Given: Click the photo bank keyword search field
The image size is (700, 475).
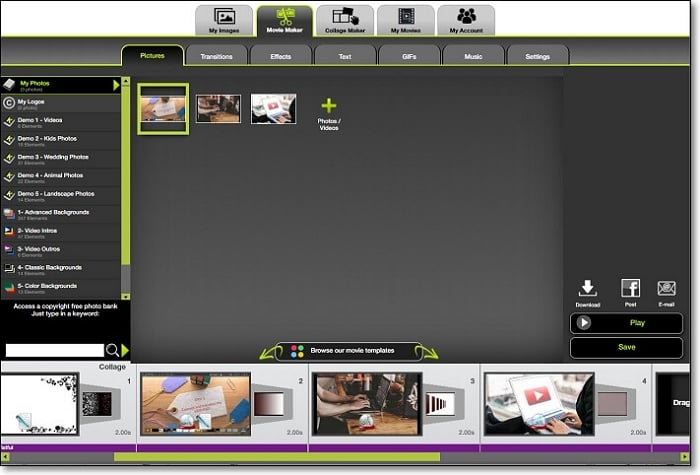Looking at the screenshot, I should pos(54,350).
